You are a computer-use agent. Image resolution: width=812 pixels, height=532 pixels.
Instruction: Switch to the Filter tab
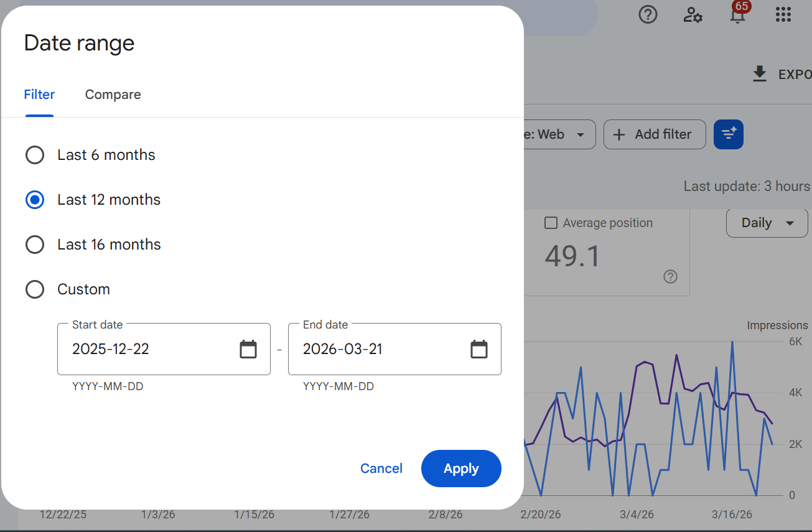click(x=39, y=94)
